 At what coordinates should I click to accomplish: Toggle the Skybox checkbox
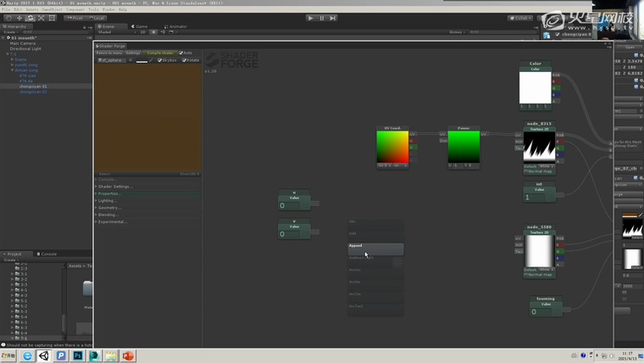pos(159,60)
